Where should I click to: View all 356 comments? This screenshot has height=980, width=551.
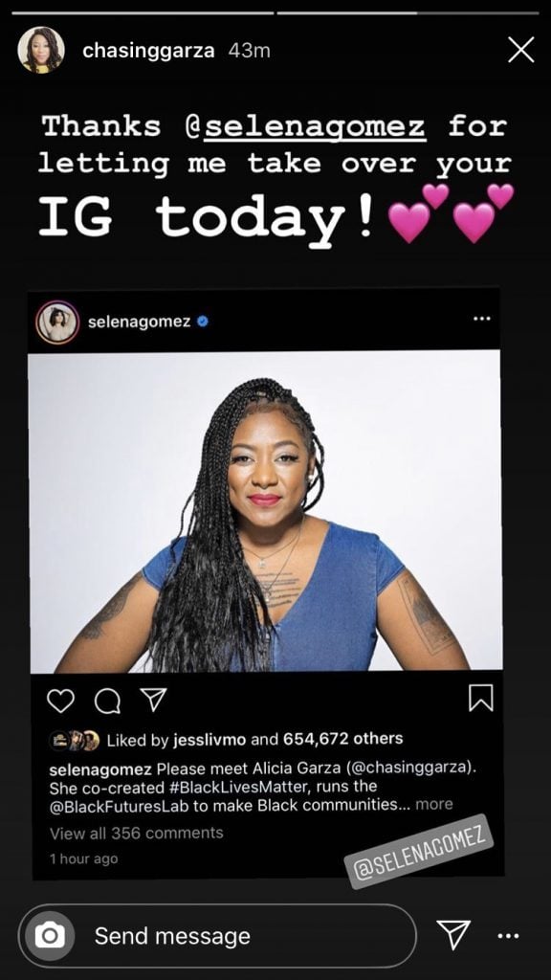click(x=136, y=834)
